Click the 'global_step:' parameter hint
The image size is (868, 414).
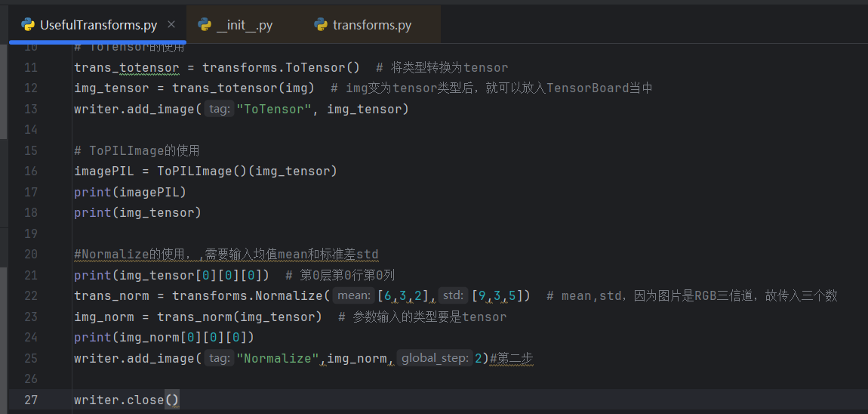coord(435,359)
